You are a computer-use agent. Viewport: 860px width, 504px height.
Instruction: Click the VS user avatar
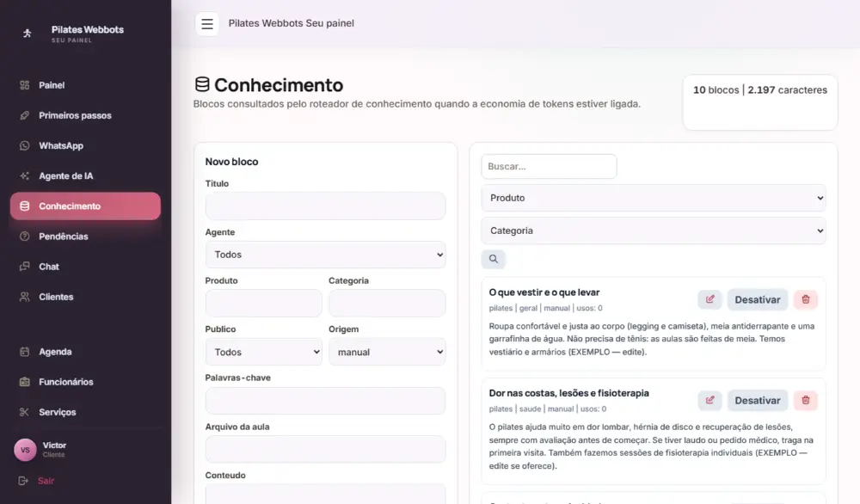[25, 450]
